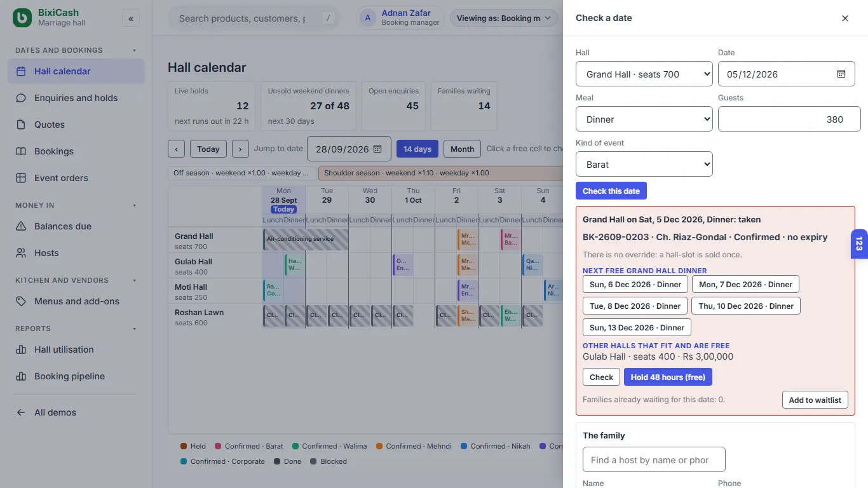Collapse the Money In section
The height and width of the screenshot is (488, 868).
coord(134,205)
